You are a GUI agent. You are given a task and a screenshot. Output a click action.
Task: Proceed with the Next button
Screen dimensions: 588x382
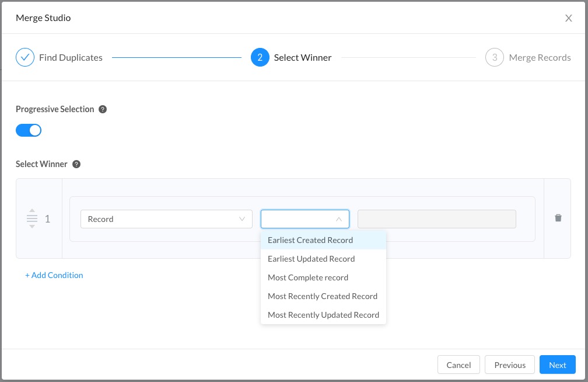[x=557, y=364]
